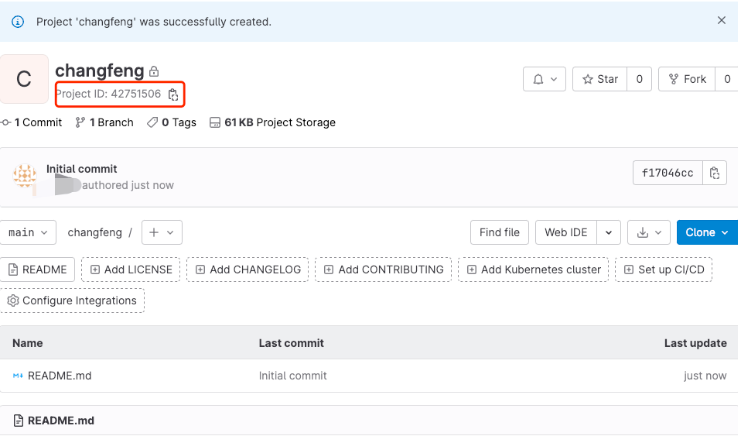738x438 pixels.
Task: View the 1 Commit history link
Action: point(37,122)
